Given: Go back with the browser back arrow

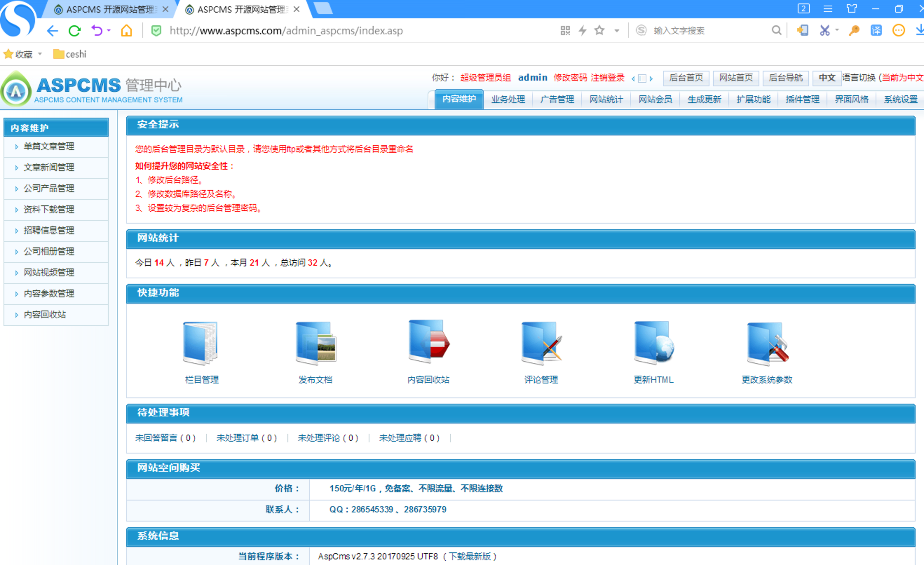Looking at the screenshot, I should (53, 30).
